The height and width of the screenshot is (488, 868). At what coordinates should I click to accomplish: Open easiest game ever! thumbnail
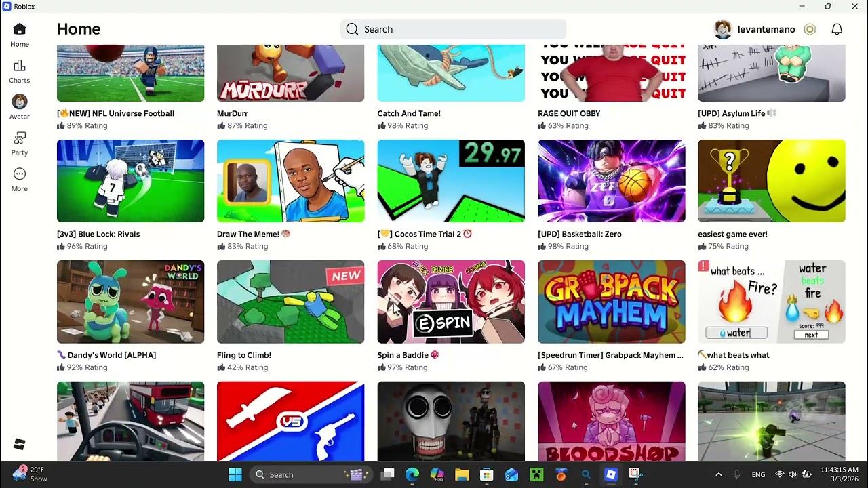[772, 181]
